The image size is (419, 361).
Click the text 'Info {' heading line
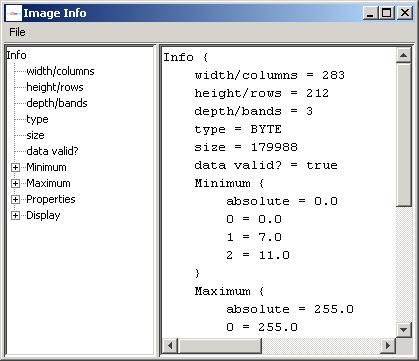click(x=186, y=57)
